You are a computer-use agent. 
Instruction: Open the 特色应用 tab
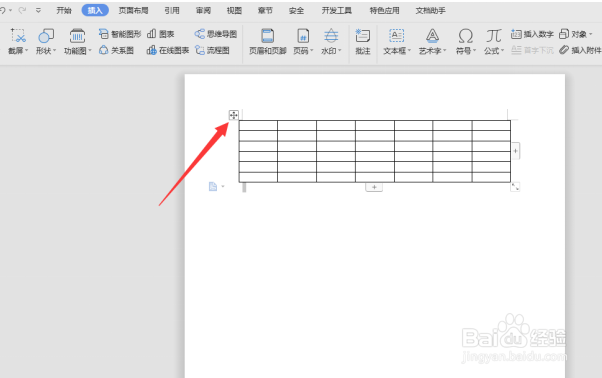(384, 10)
